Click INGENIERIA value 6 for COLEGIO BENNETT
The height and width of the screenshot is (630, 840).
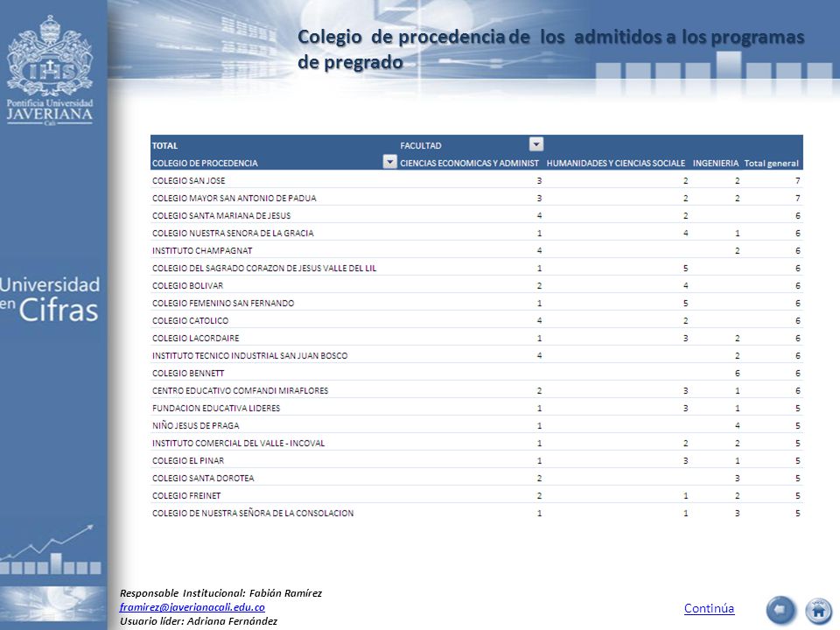coord(737,374)
